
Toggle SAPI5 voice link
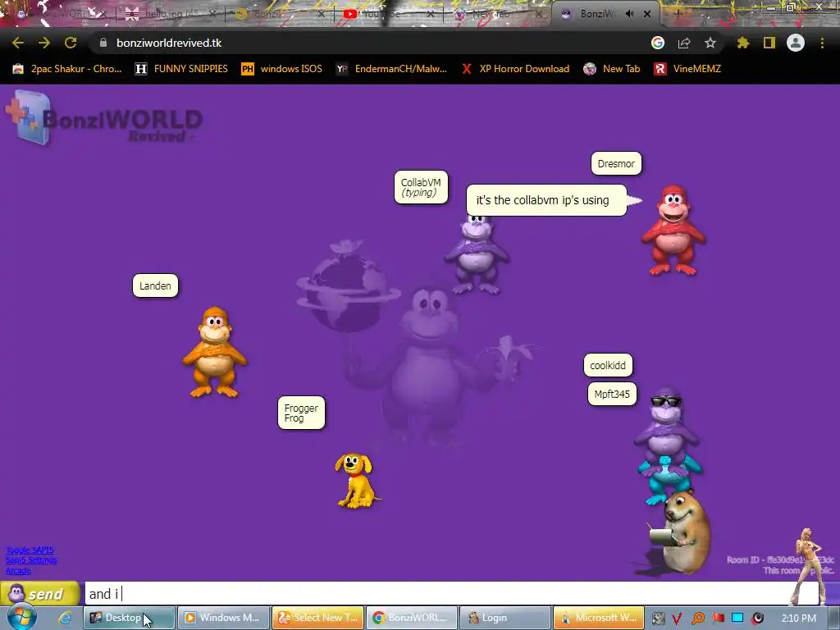[30, 550]
